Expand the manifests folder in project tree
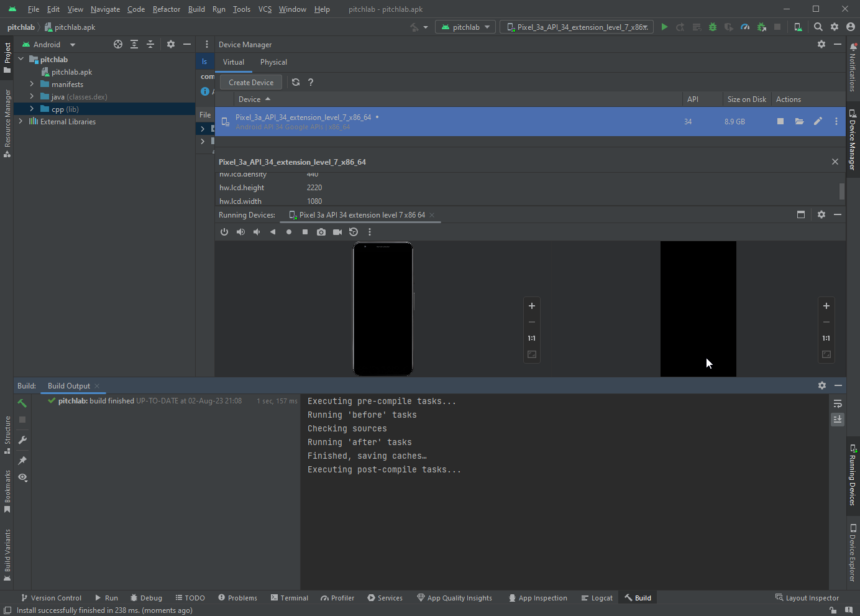 click(32, 84)
